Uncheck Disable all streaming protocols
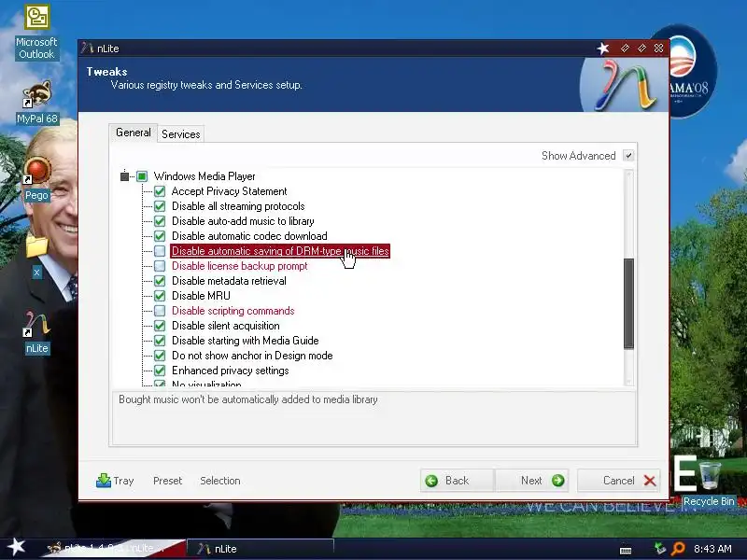Viewport: 747px width, 560px height. (160, 206)
